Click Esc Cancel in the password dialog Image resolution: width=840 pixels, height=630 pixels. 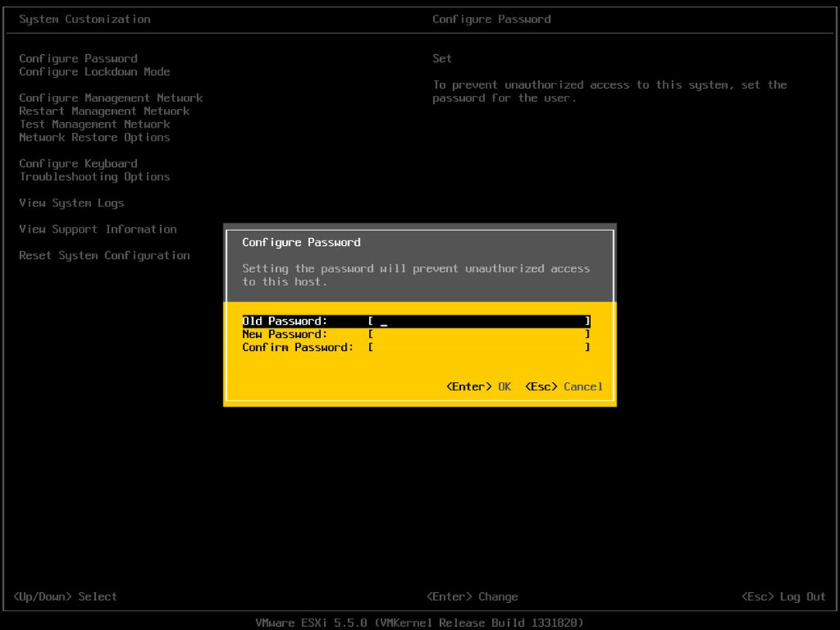pyautogui.click(x=563, y=387)
